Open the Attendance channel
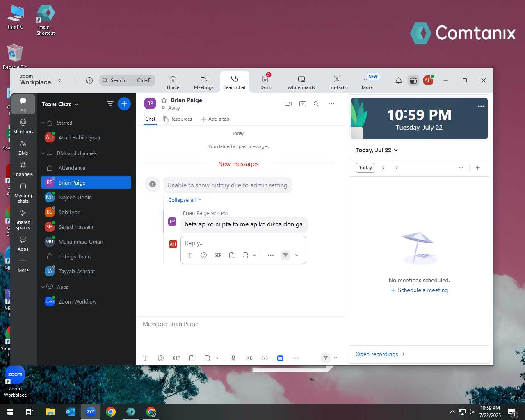 [86, 168]
